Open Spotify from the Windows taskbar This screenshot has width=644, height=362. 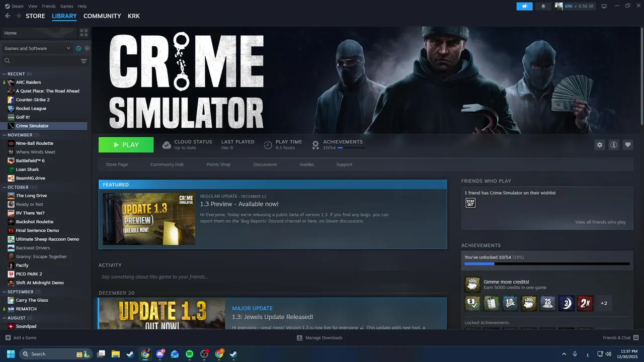click(x=190, y=354)
